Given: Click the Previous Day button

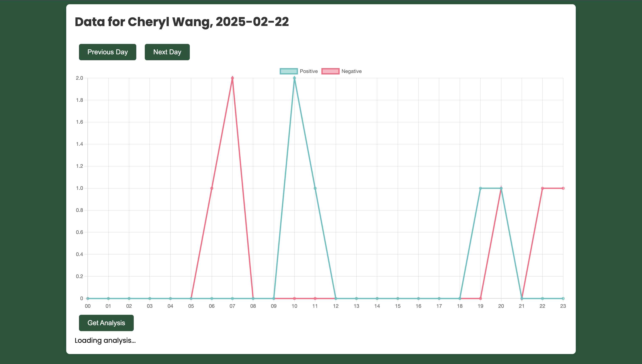Looking at the screenshot, I should point(107,52).
